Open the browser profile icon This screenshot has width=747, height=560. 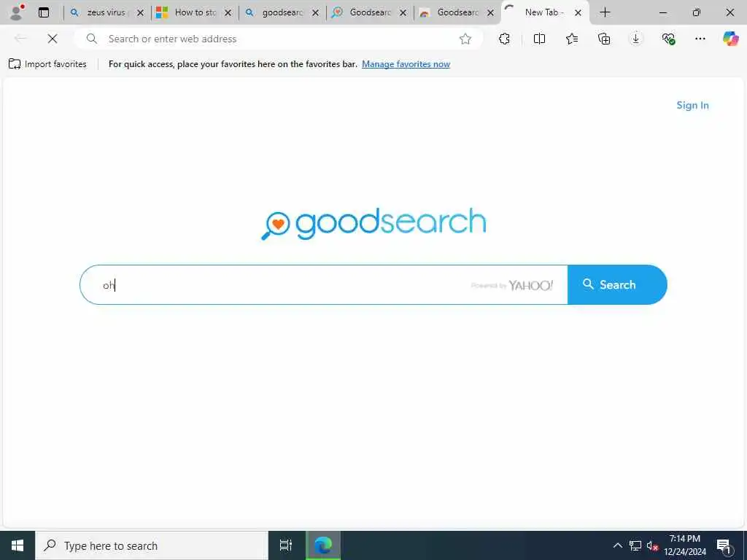pos(17,12)
